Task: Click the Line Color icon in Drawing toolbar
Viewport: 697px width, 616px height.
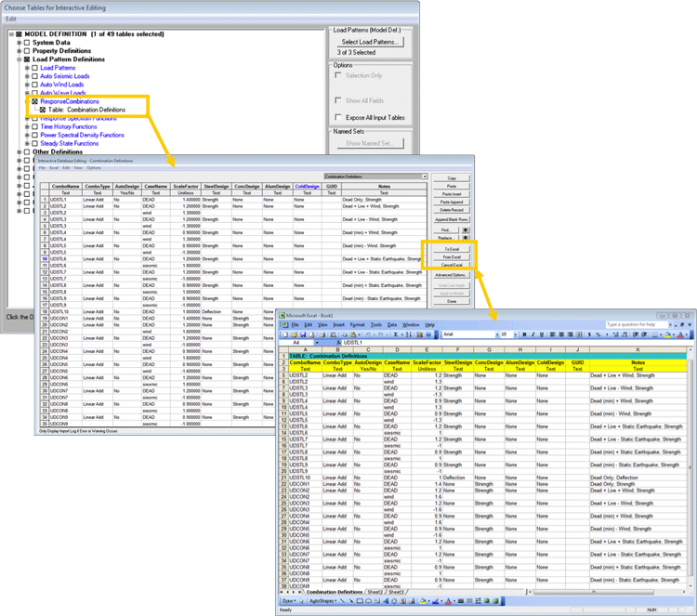Action: pos(436,601)
